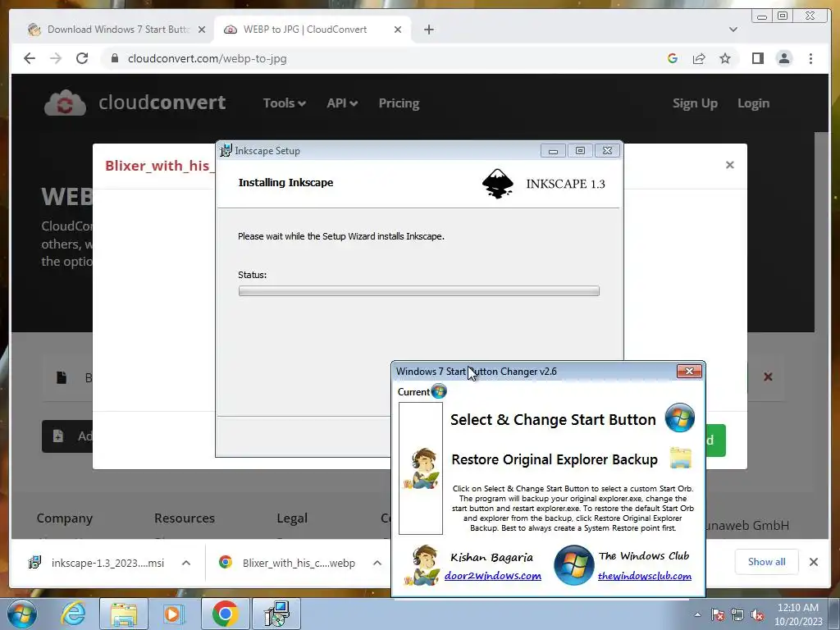Screen dimensions: 840x630
Task: Click Sign Up link
Action: (x=695, y=103)
